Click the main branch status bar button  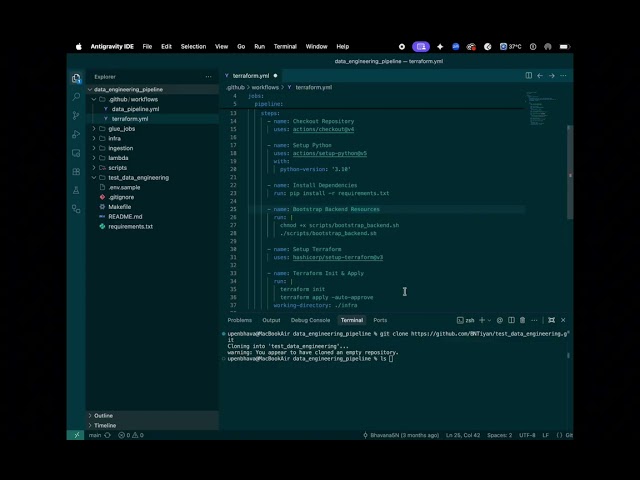tap(95, 435)
